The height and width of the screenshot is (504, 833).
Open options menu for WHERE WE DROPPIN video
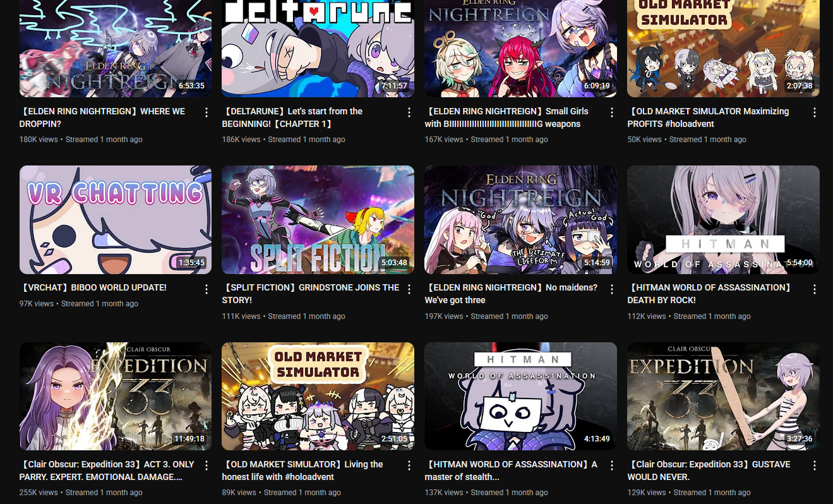tap(207, 112)
